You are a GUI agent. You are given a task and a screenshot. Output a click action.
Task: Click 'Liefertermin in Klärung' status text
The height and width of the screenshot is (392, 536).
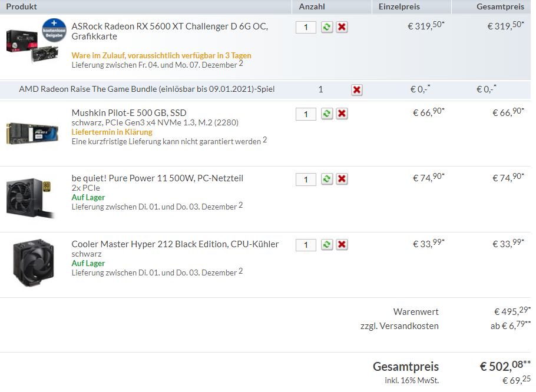[x=112, y=132]
